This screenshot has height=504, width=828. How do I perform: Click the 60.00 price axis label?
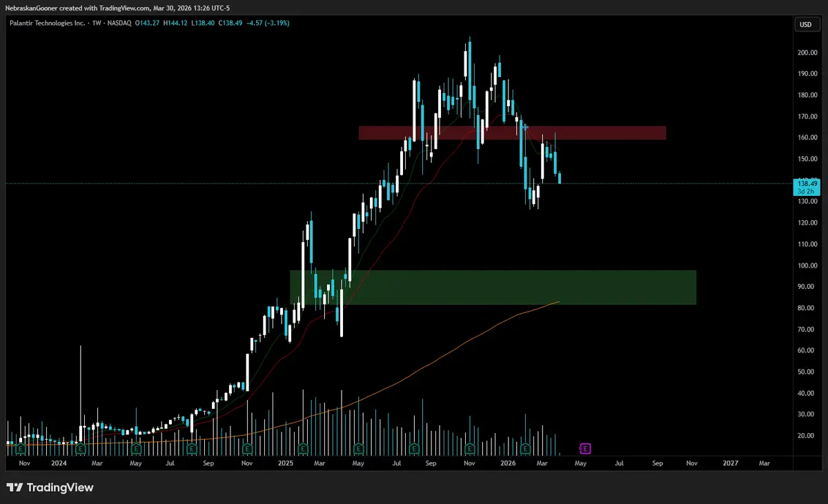(x=807, y=350)
